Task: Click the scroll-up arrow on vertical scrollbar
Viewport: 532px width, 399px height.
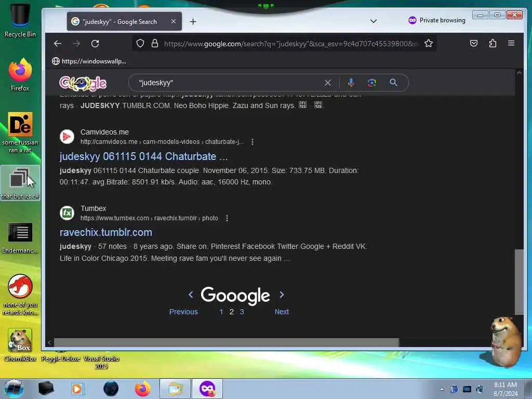Action: tap(519, 73)
